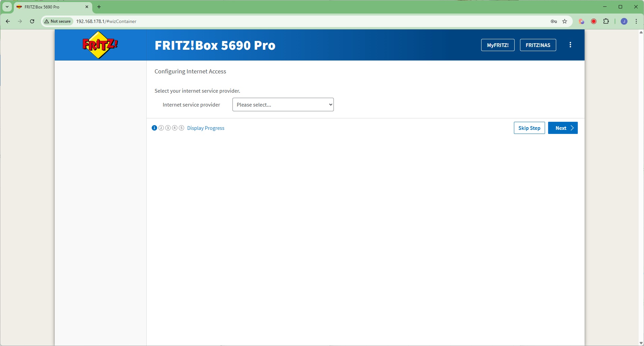644x346 pixels.
Task: Expand the Internet service provider dropdown
Action: click(x=283, y=105)
